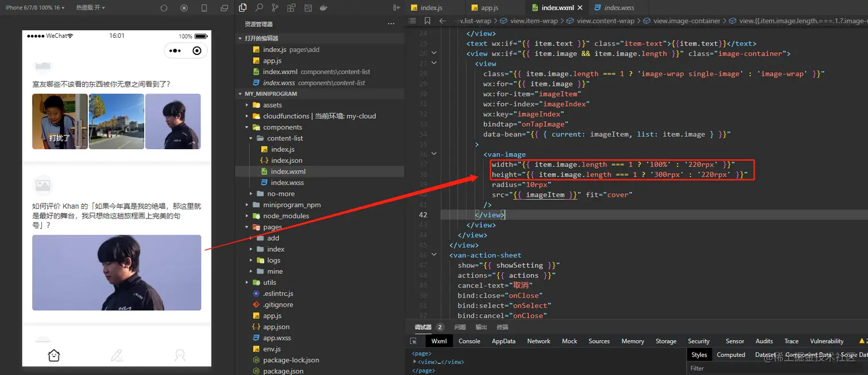Screen dimensions: 868x375
Task: Expand the utils folder
Action: pos(247,282)
